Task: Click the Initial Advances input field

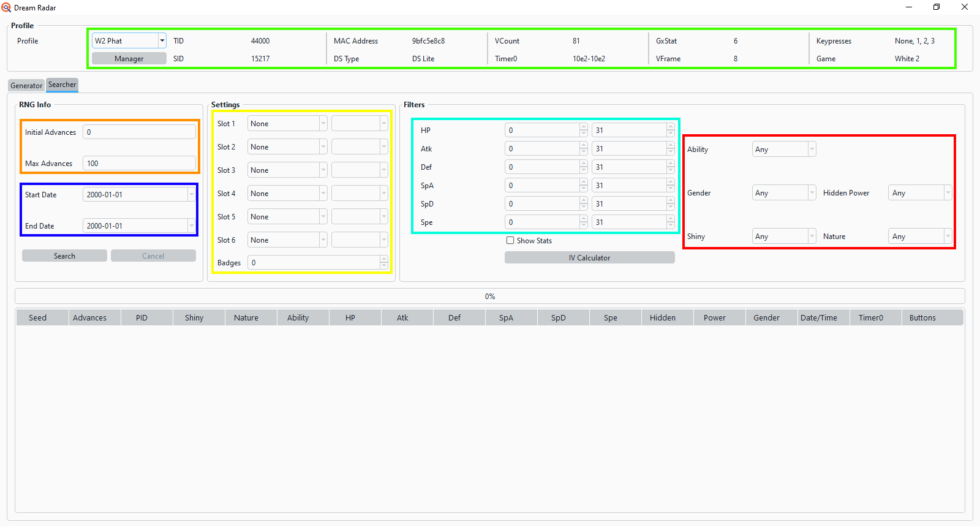Action: [140, 132]
